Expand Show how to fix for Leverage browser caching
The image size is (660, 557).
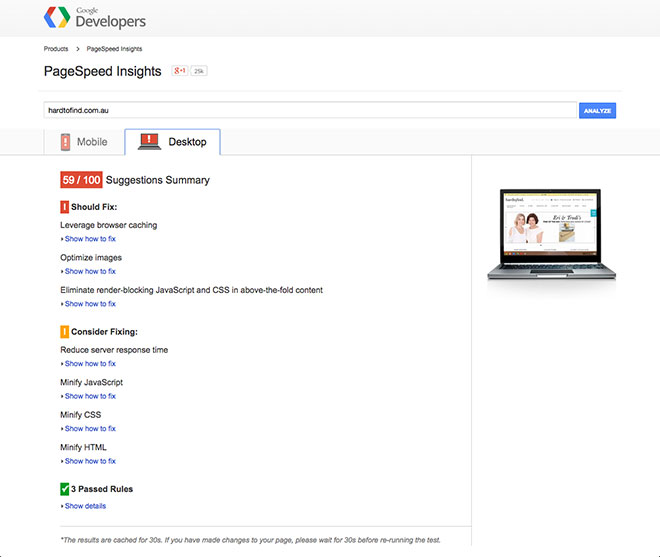[x=90, y=239]
